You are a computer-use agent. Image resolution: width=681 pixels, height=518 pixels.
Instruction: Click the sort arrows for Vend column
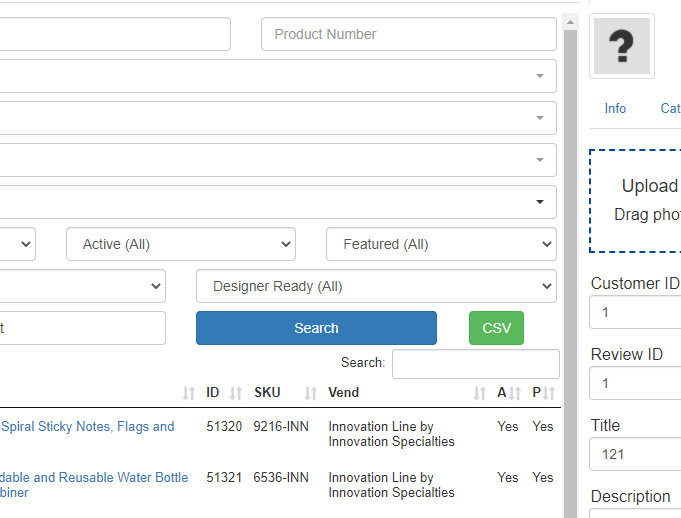pos(480,393)
